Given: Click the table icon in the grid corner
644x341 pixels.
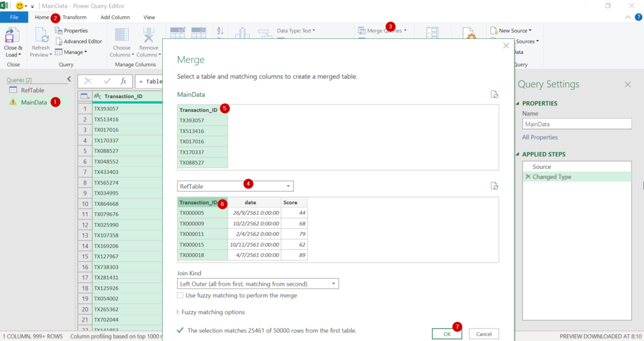Looking at the screenshot, I should pos(85,97).
